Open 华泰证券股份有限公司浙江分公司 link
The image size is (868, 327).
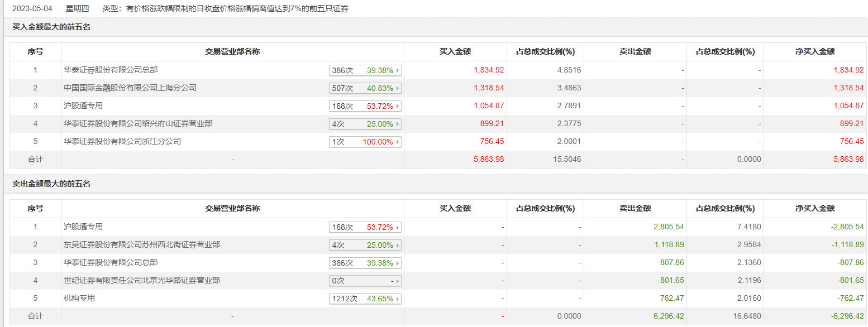(122, 142)
